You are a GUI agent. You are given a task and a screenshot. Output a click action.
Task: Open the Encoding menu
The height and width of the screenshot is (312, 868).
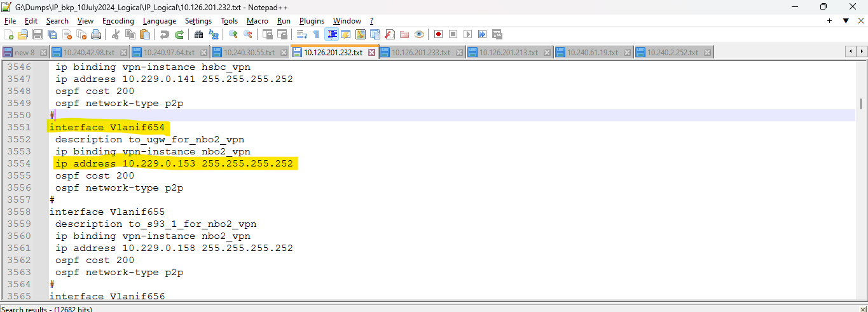[x=118, y=21]
